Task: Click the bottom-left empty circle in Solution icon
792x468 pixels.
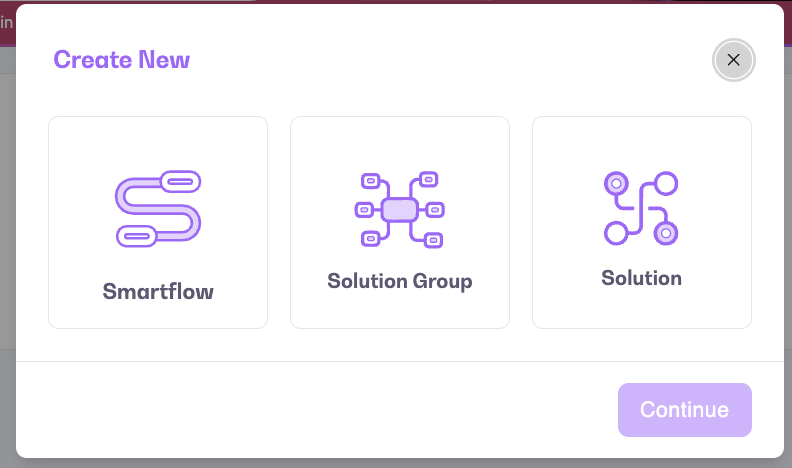Action: pyautogui.click(x=616, y=233)
